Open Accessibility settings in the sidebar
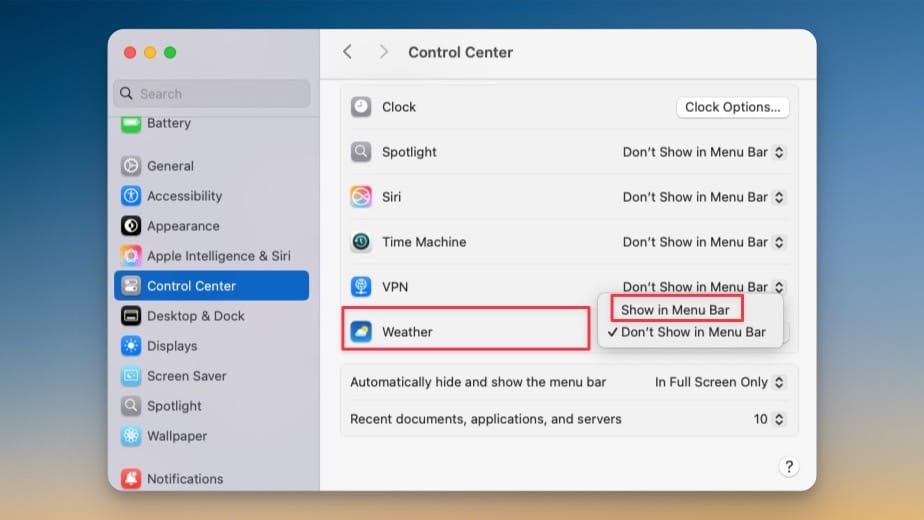Screen dimensions: 924x520 184,196
